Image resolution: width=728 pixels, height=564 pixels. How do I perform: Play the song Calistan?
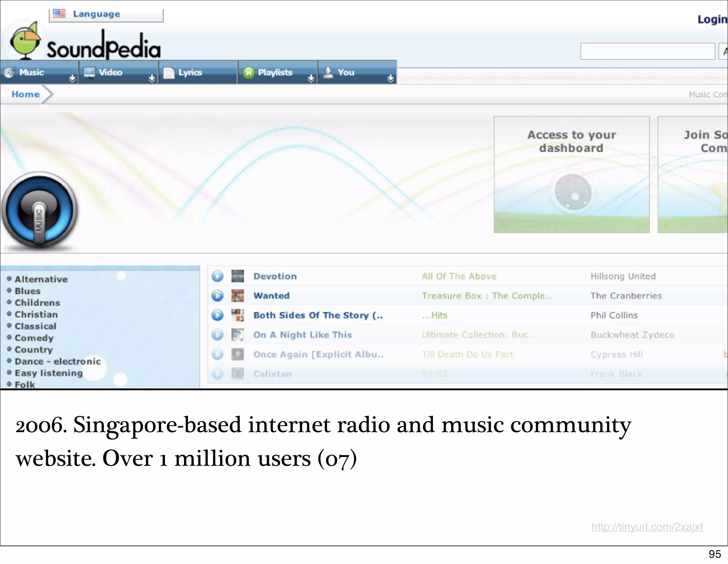pos(218,374)
